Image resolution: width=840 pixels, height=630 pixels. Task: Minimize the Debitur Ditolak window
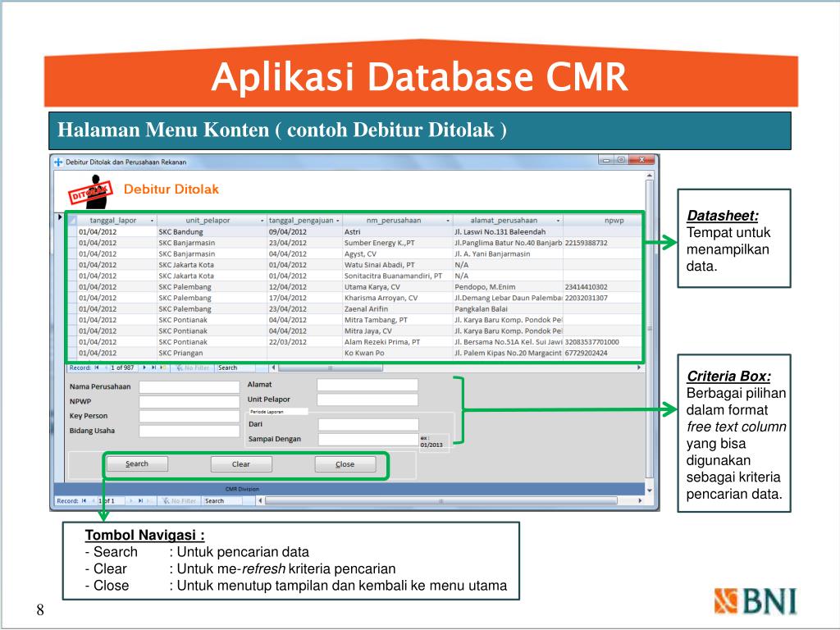606,160
